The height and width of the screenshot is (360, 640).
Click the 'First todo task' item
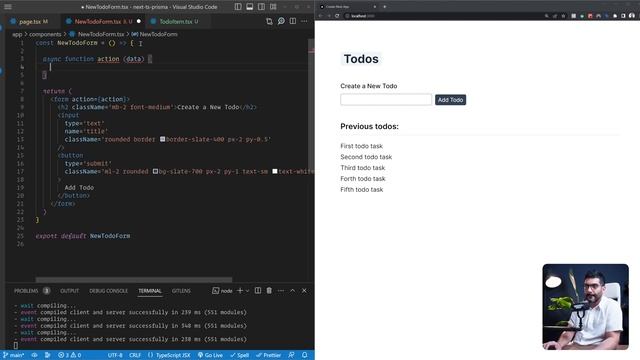(362, 146)
